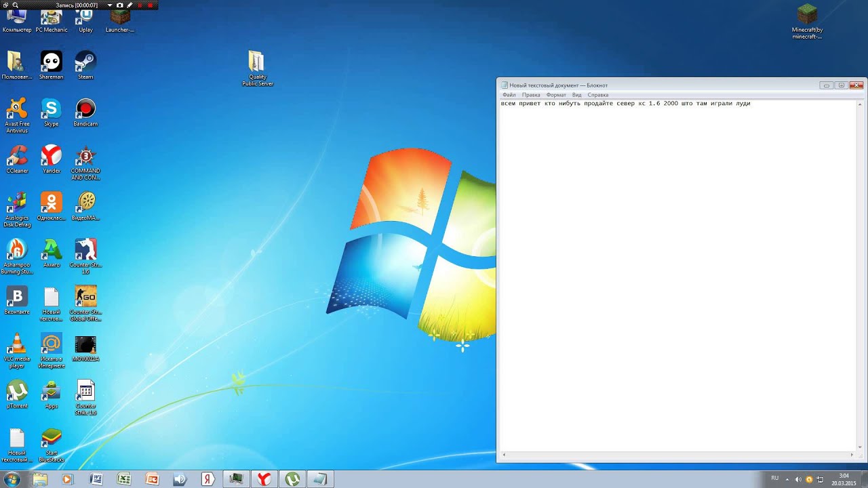Open the Файл menu in Notepad
The height and width of the screenshot is (488, 868).
pos(509,95)
